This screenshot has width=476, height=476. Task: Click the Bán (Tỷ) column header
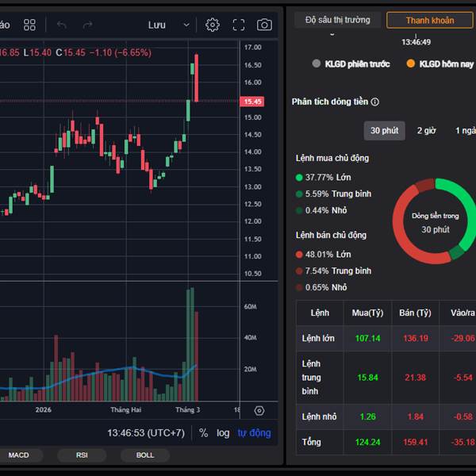point(415,313)
